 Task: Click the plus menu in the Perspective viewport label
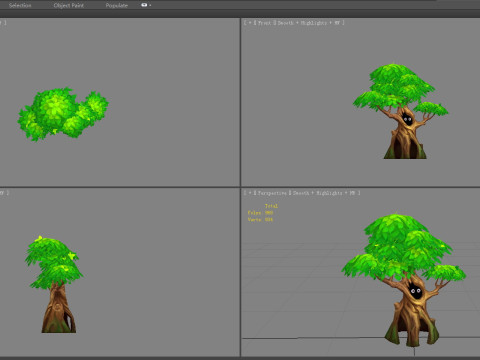(x=250, y=193)
